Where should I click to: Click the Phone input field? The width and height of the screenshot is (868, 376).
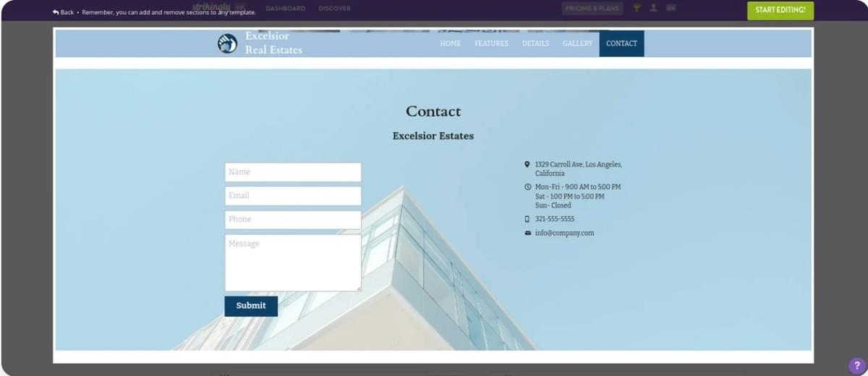293,220
